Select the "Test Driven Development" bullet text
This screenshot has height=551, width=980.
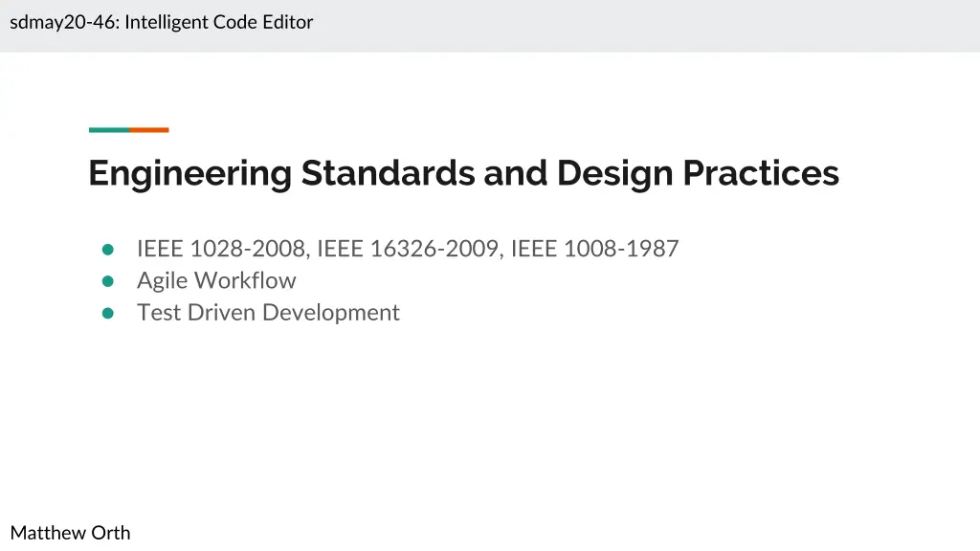click(268, 313)
